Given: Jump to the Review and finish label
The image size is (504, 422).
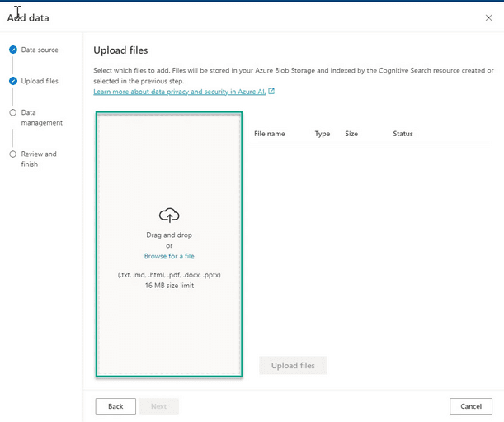Looking at the screenshot, I should pyautogui.click(x=39, y=159).
